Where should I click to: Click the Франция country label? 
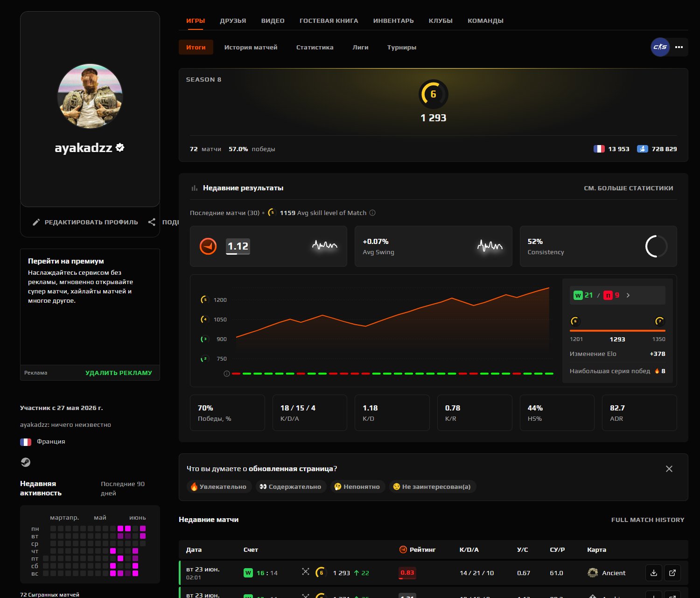tap(51, 441)
